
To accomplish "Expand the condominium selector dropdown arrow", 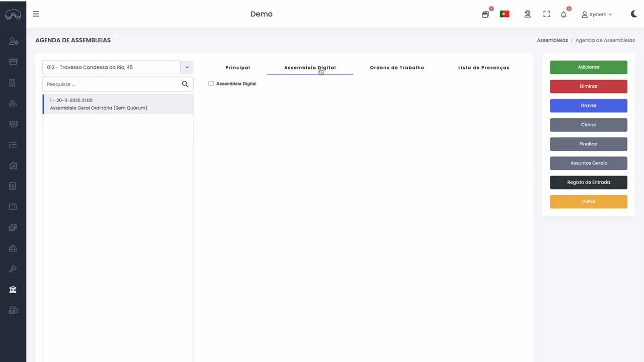I will click(x=187, y=67).
